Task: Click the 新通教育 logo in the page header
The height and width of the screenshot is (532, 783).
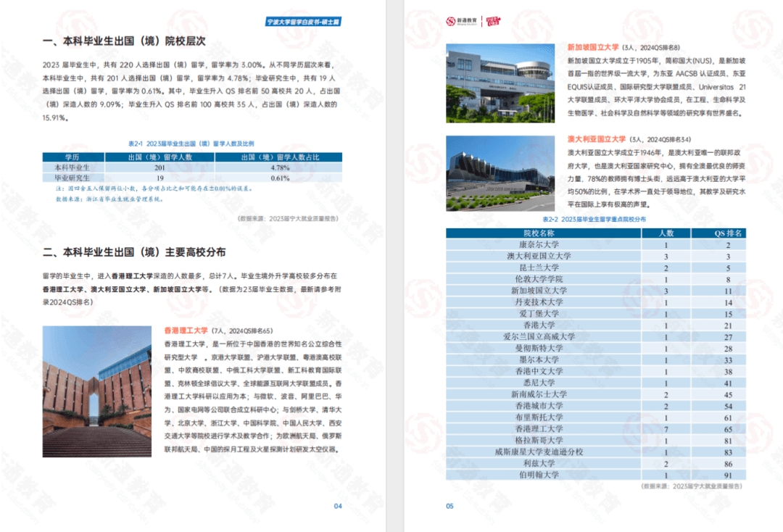Action: 461,21
